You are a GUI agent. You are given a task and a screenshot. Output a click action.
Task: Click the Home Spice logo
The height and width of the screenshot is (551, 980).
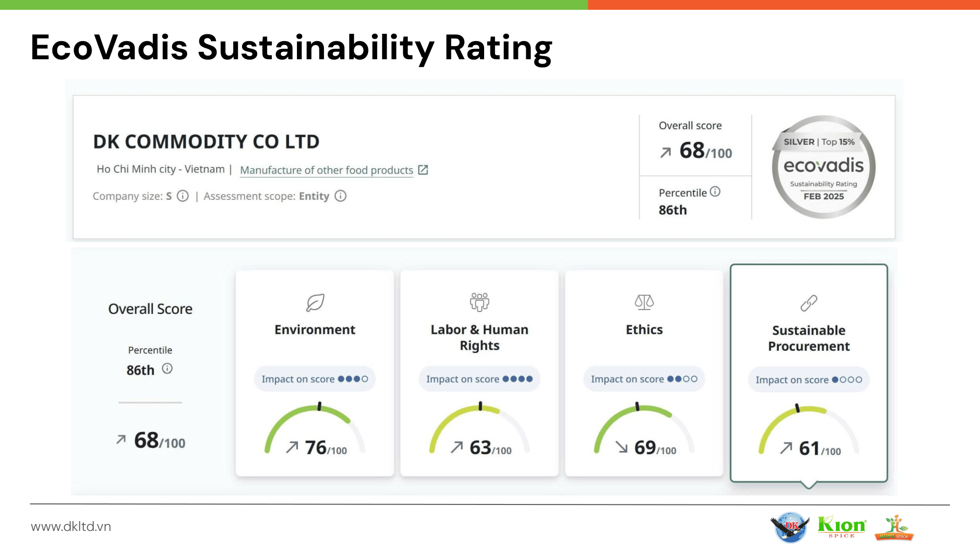pyautogui.click(x=895, y=528)
